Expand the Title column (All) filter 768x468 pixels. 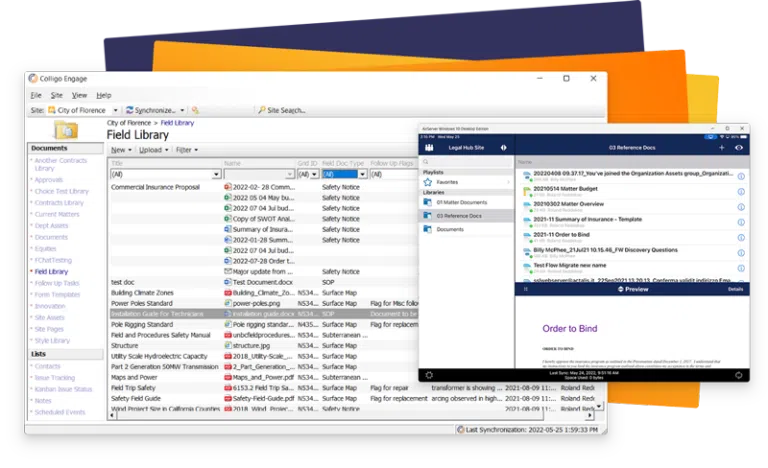(216, 174)
